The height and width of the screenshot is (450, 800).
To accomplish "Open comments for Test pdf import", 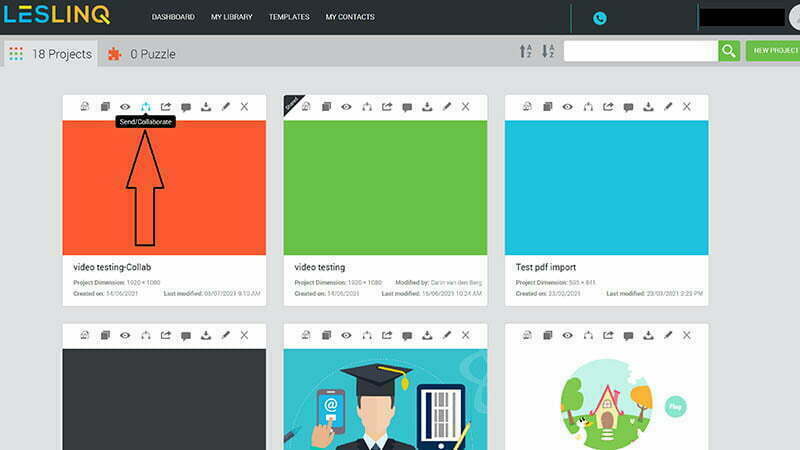I will point(629,107).
